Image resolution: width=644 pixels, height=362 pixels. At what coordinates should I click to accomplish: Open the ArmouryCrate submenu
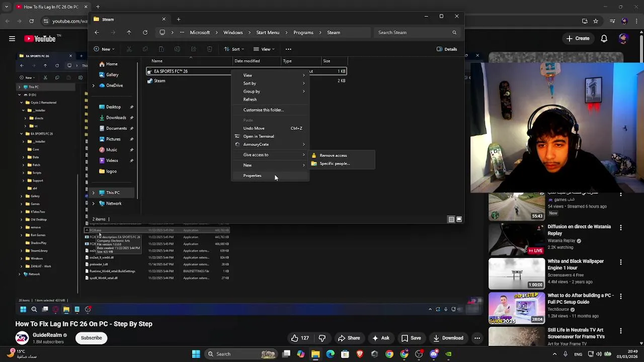coord(270,144)
